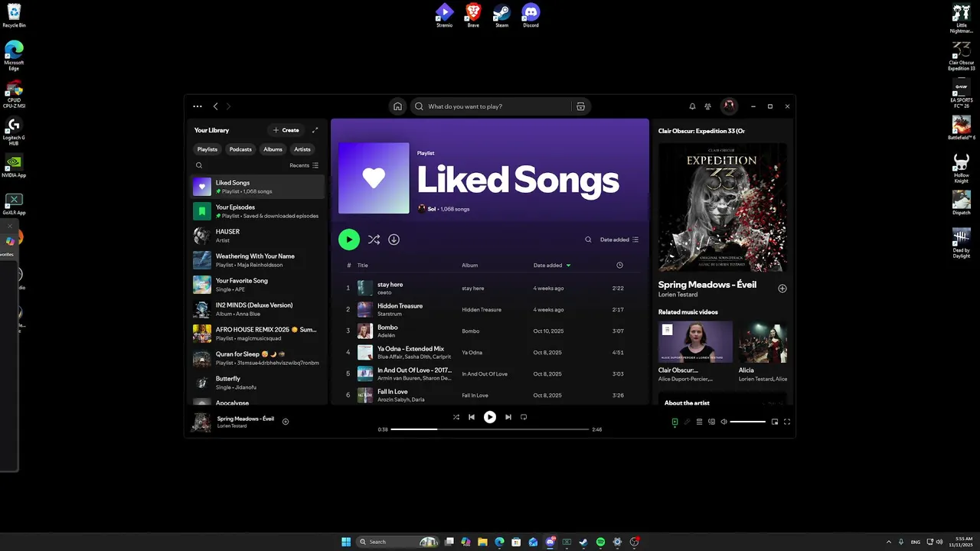This screenshot has height=551, width=980.
Task: Add now-playing track to Liked Songs in bottom bar
Action: (x=286, y=422)
